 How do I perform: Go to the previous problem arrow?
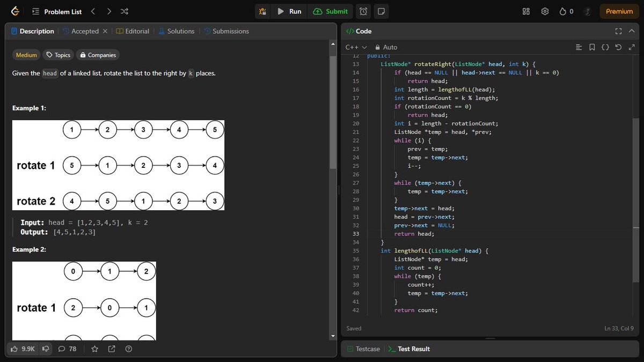(93, 11)
